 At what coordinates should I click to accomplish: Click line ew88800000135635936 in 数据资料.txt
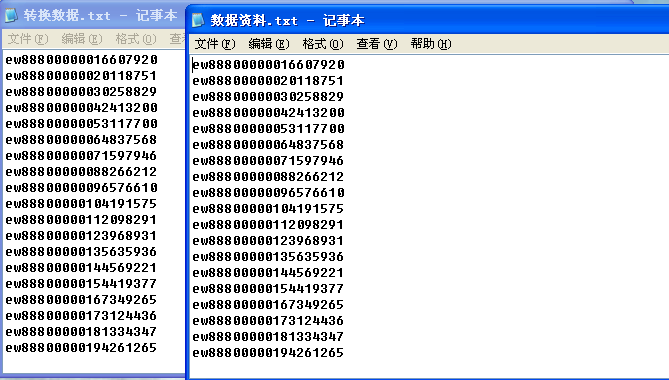pos(268,257)
